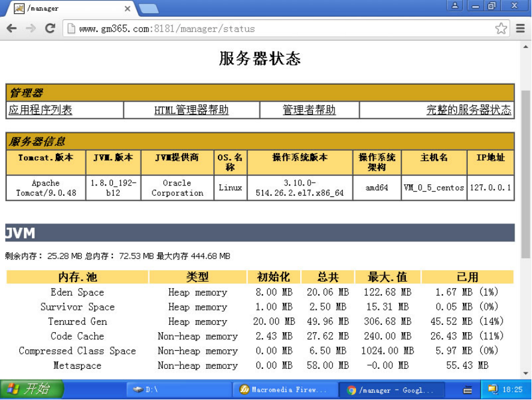The height and width of the screenshot is (400, 532).
Task: Click the Code Cache row label
Action: [77, 336]
